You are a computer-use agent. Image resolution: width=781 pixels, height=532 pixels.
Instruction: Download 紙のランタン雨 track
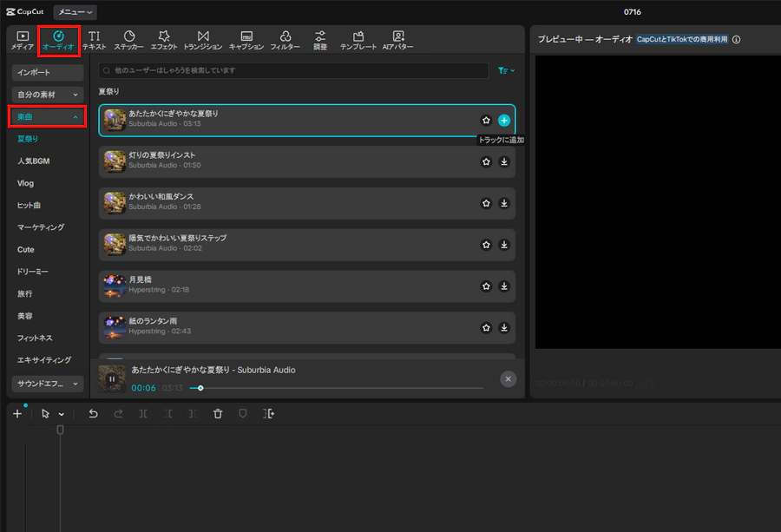click(x=504, y=328)
